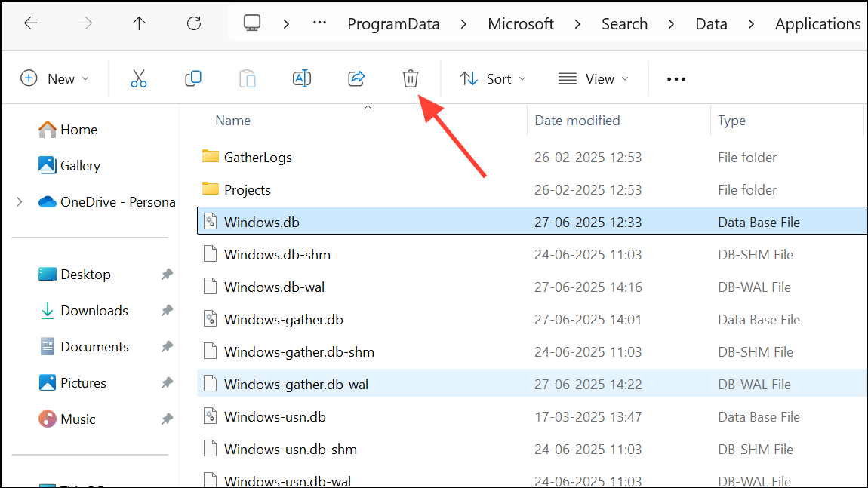Open the New item dropdown
The height and width of the screenshot is (488, 868).
point(55,78)
